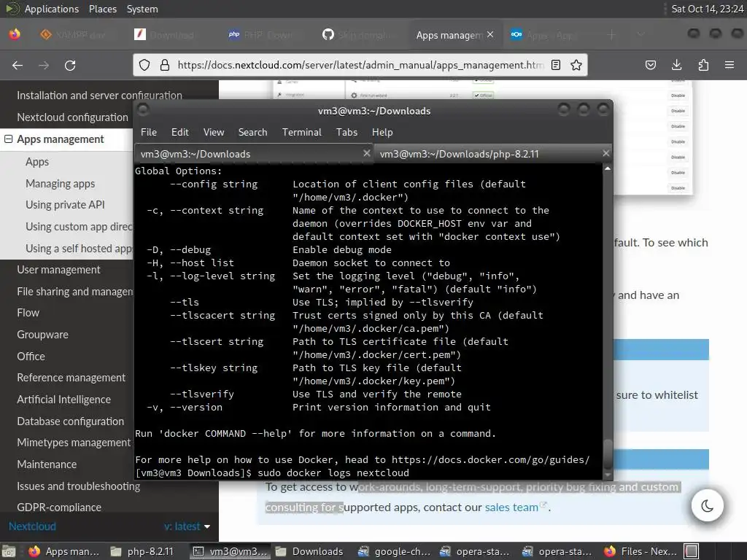Switch to the Downloads folder taskbar item
This screenshot has width=747, height=560.
point(309,551)
